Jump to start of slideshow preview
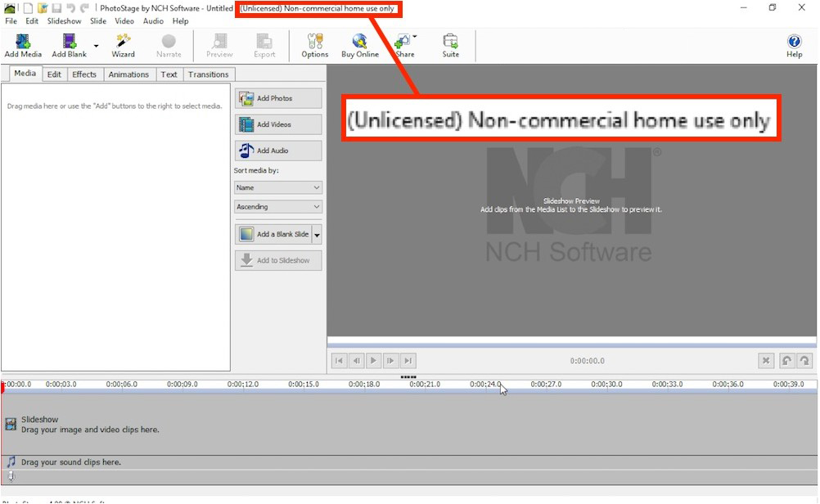 [339, 360]
